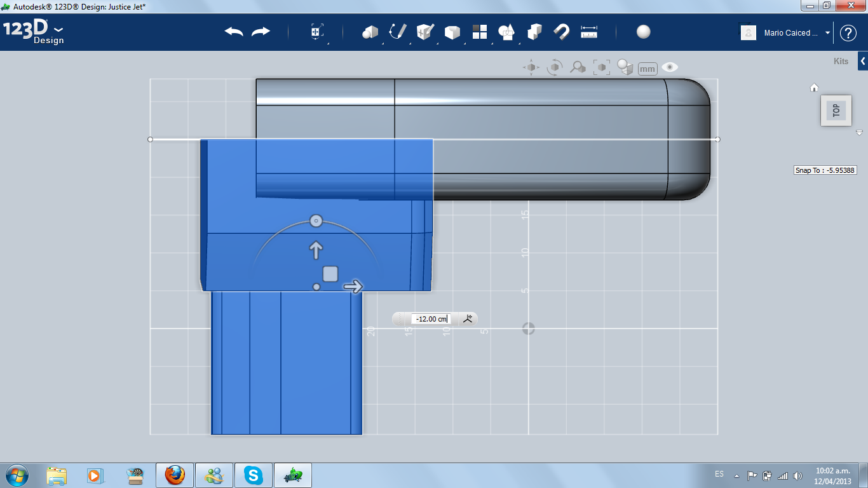The image size is (868, 488).
Task: Click the ES language indicator
Action: click(719, 474)
